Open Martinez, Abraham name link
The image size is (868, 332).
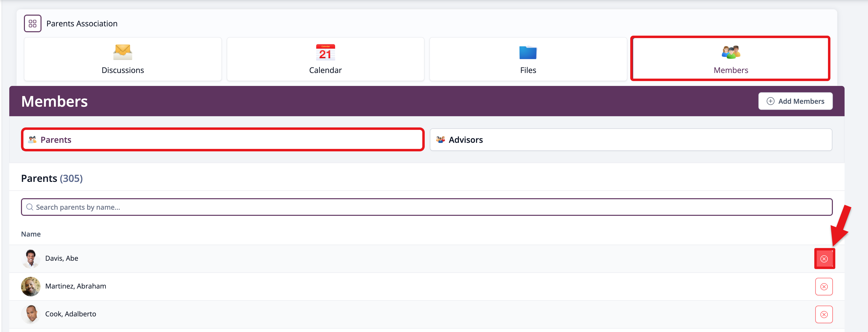pos(75,286)
